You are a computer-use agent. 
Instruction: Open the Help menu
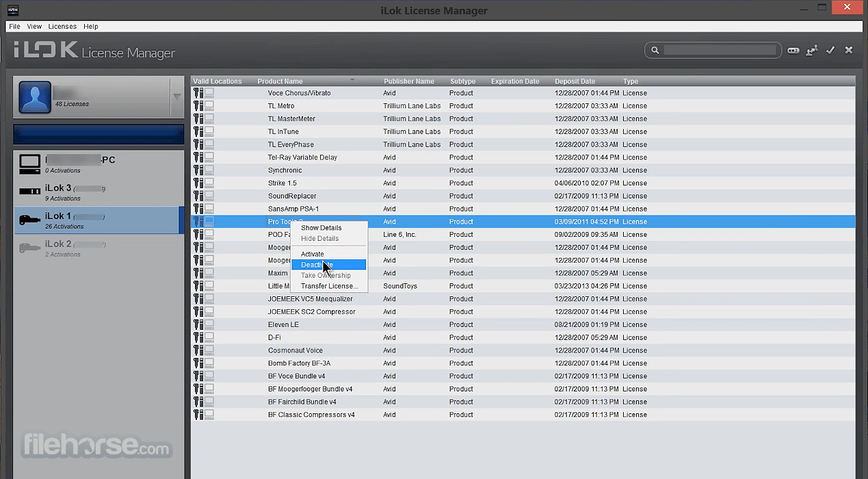(91, 27)
